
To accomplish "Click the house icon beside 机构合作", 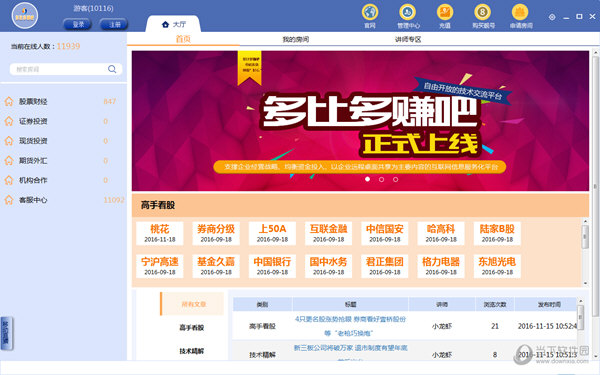I will 9,180.
